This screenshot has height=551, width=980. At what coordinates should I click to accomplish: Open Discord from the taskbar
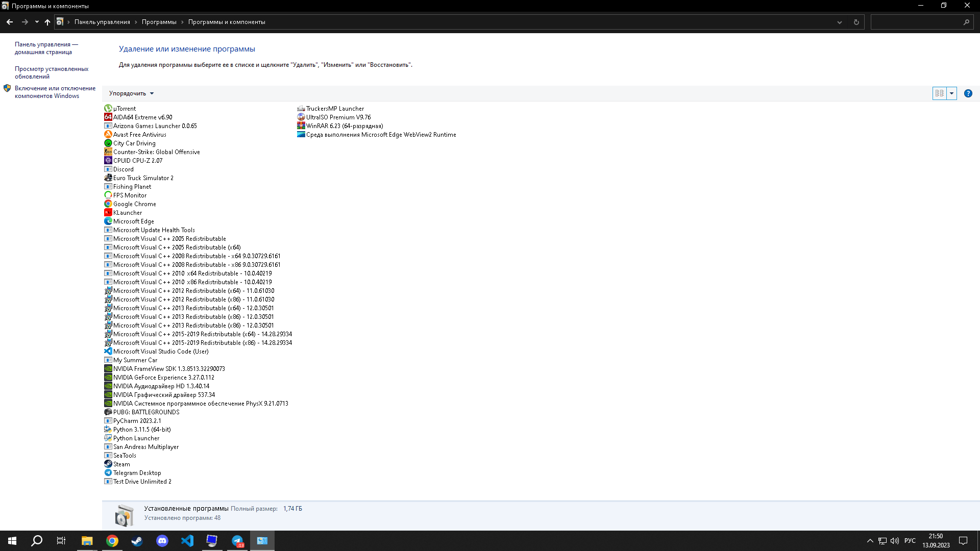162,541
